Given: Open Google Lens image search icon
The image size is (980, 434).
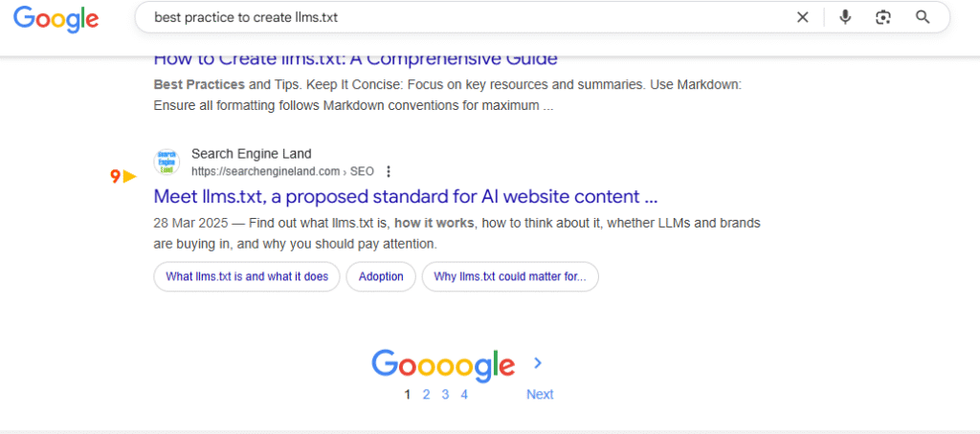Looking at the screenshot, I should (x=883, y=17).
